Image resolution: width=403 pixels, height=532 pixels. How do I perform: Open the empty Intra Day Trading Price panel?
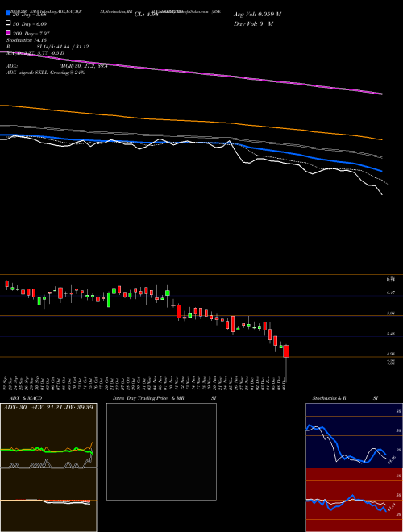(x=161, y=451)
